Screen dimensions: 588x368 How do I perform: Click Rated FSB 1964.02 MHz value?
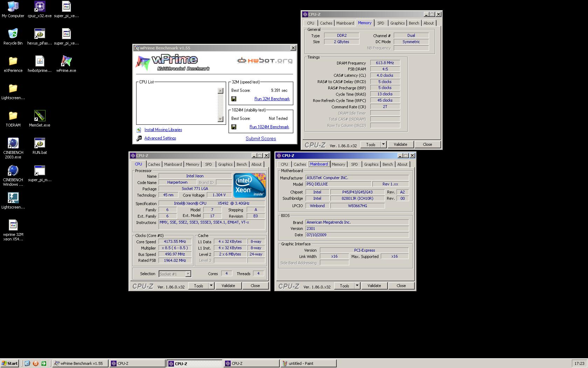[175, 260]
